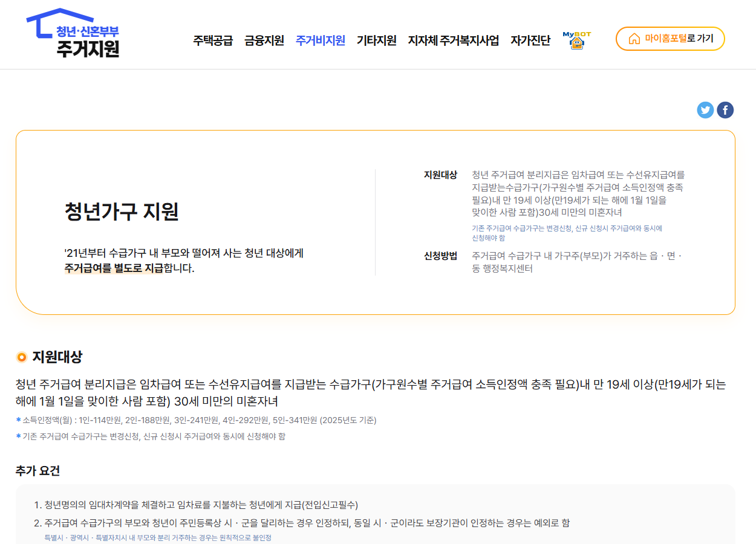Share this page on Facebook
756x544 pixels.
(x=725, y=110)
